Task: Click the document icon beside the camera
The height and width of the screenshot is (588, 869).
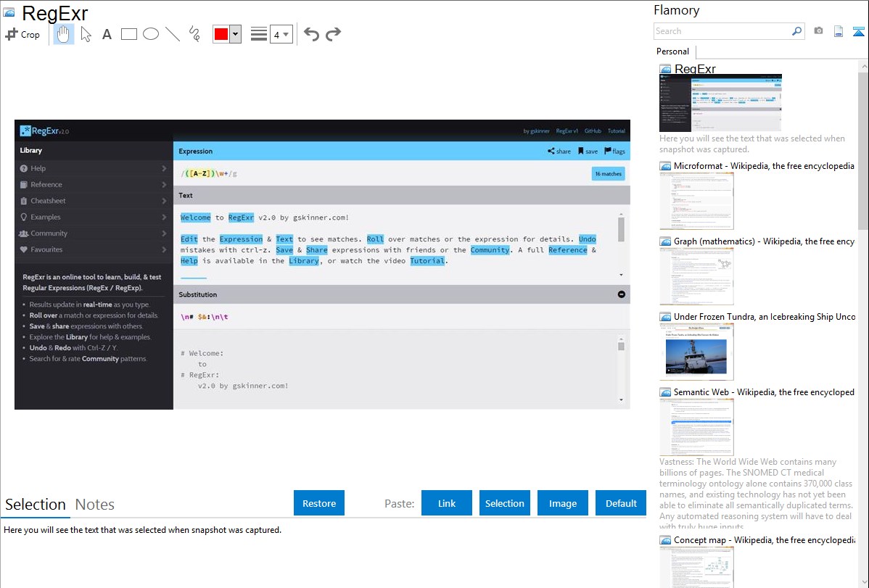Action: (839, 31)
